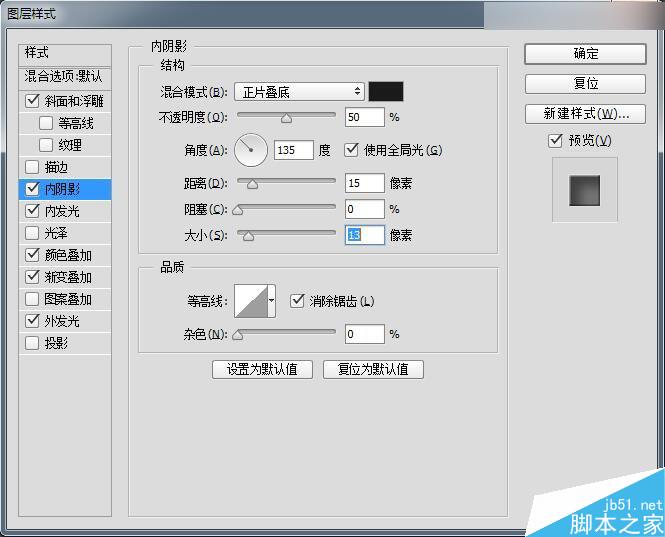Click the 确定 OK button

click(585, 54)
